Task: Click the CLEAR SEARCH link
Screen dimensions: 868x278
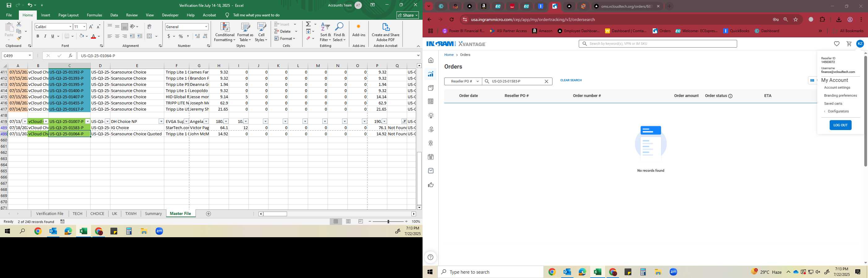Action: (x=571, y=80)
